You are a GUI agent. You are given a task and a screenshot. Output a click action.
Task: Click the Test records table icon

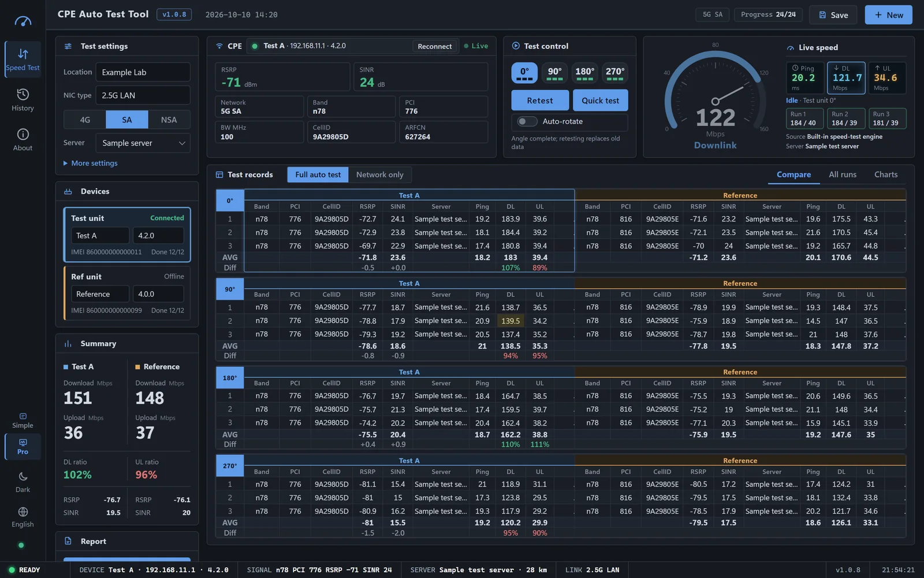(219, 175)
